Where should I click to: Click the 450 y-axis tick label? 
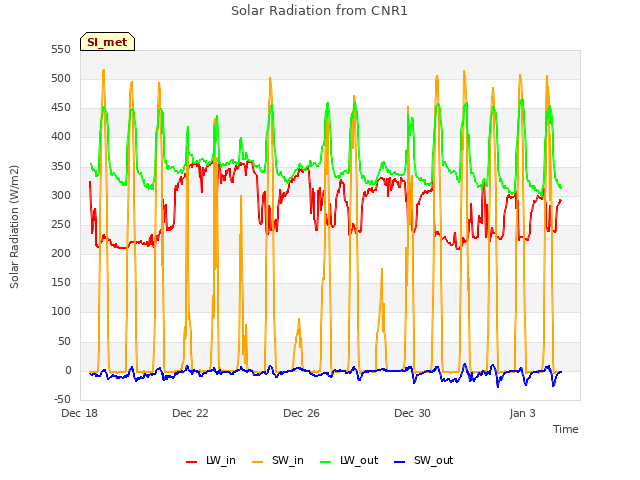pos(61,108)
